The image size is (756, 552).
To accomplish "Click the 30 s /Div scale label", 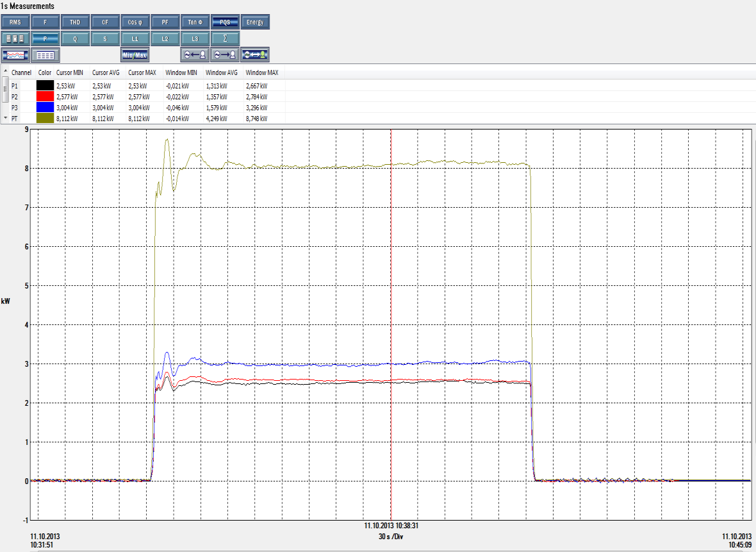I will [x=391, y=537].
